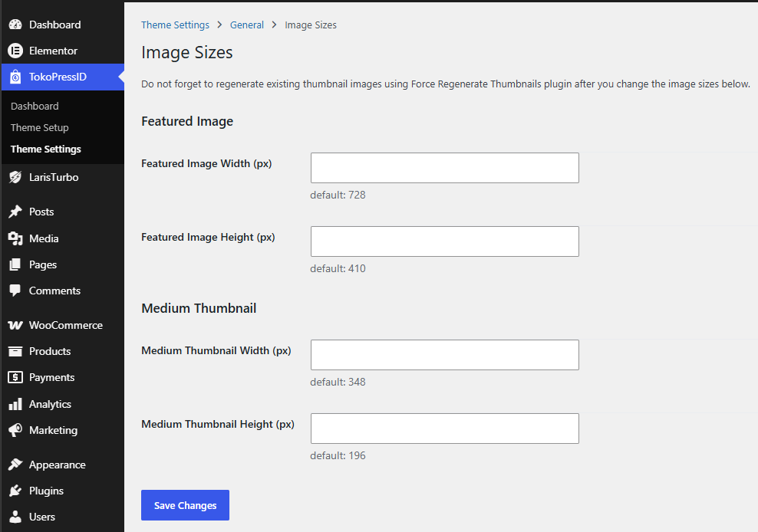Viewport: 758px width, 532px height.
Task: Select TokoPressID menu item
Action: click(x=63, y=77)
